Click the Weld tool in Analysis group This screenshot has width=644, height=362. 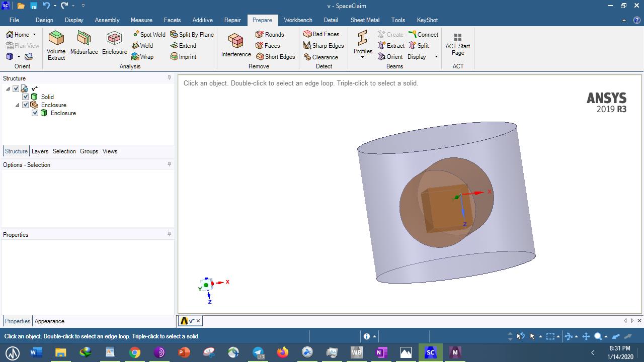[142, 46]
